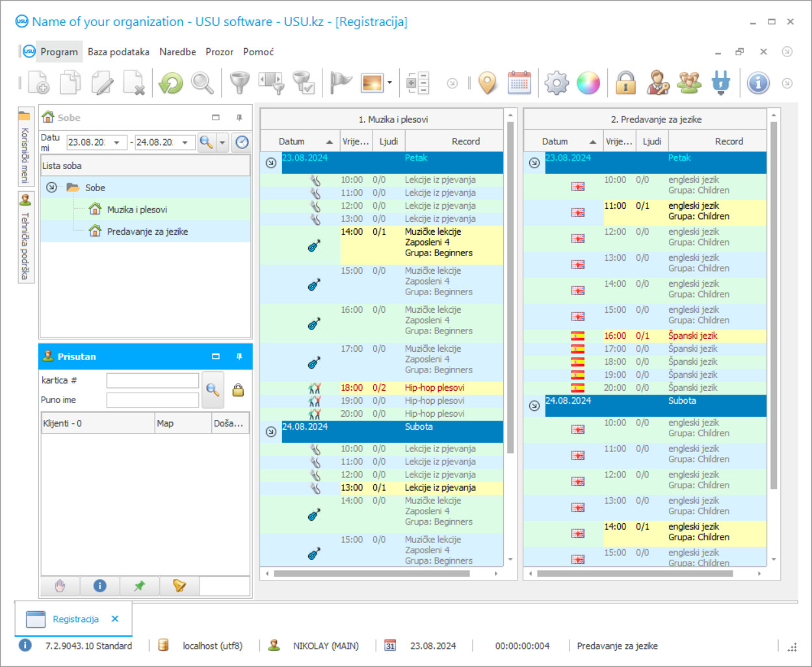Click the date range search button
This screenshot has width=812, height=667.
click(206, 142)
